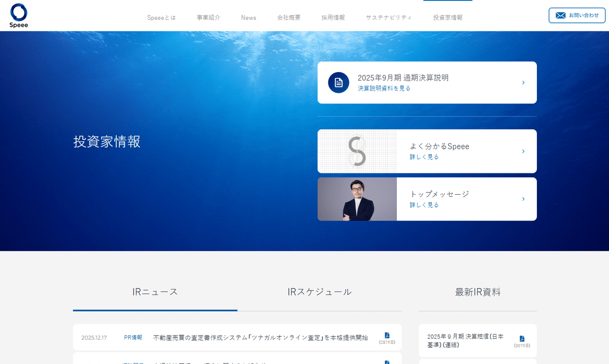Click the arrow on the よく分かるSpeee card
609x364 pixels.
523,151
